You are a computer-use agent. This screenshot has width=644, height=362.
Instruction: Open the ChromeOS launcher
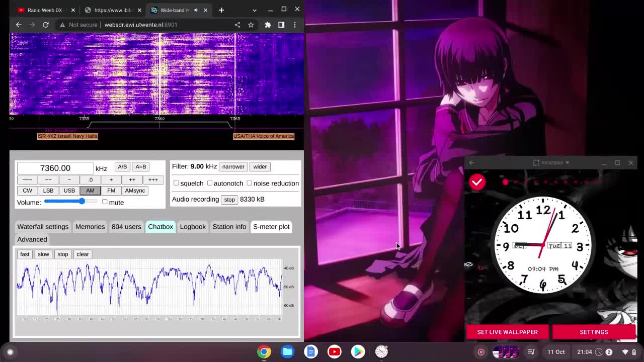point(10,352)
